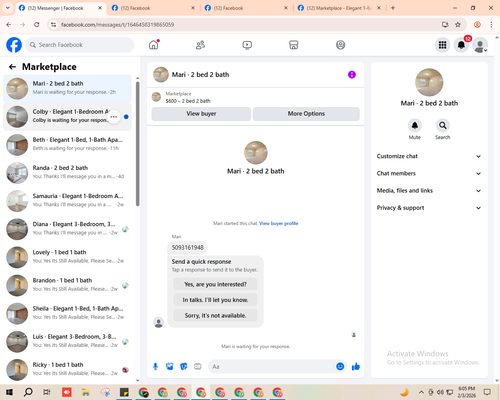Search in conversation magnifier icon
500x400 pixels.
(443, 125)
